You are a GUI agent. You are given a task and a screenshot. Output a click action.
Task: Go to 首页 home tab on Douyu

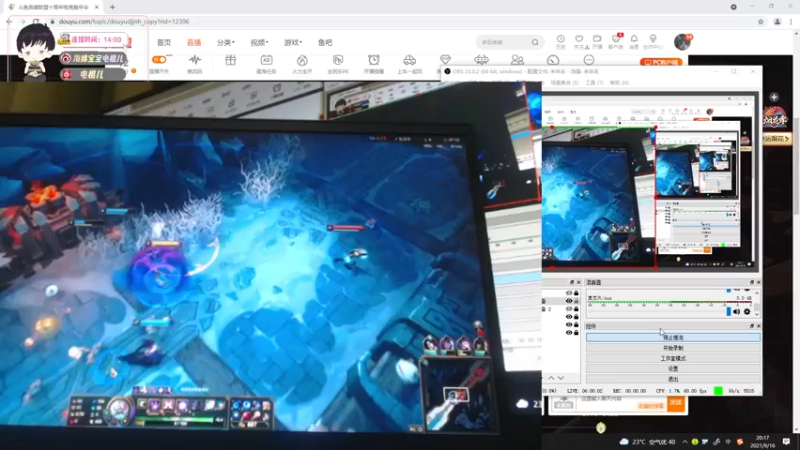(x=164, y=42)
